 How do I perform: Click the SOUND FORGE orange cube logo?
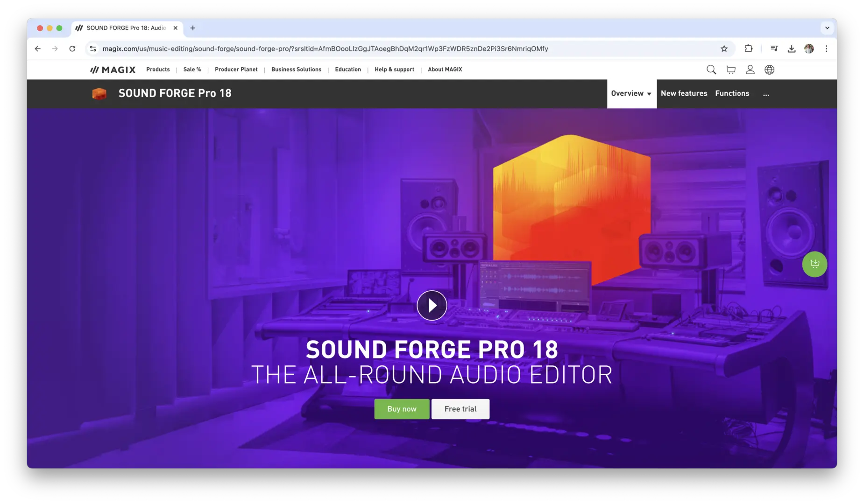(99, 93)
